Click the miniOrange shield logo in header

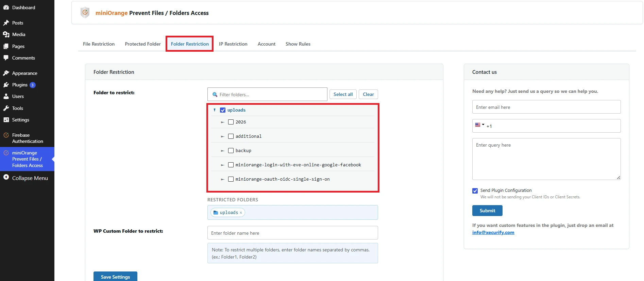pos(85,13)
